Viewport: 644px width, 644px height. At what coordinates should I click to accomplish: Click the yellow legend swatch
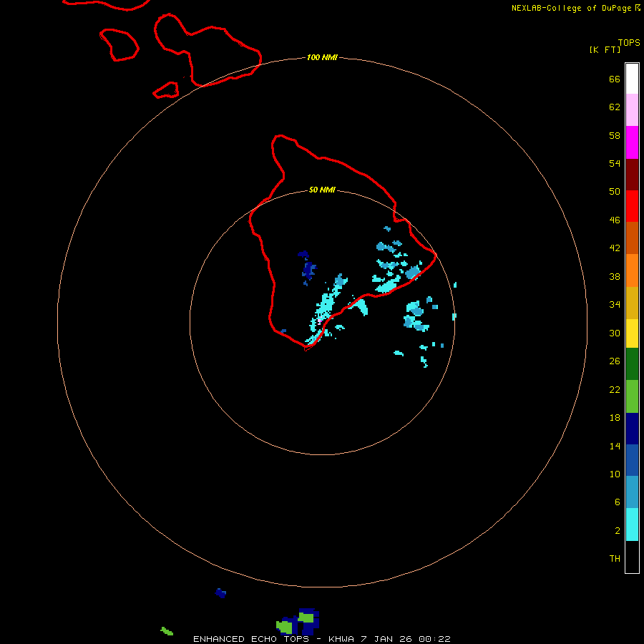pos(632,333)
